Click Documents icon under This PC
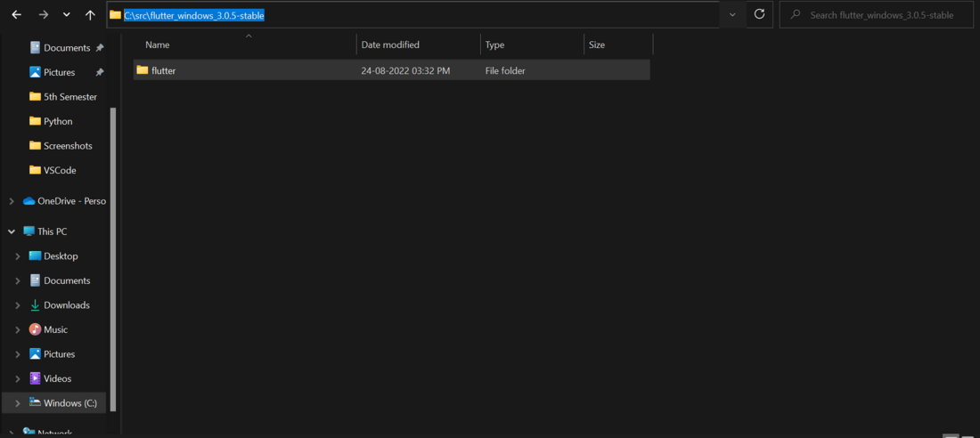980x438 pixels. point(35,280)
